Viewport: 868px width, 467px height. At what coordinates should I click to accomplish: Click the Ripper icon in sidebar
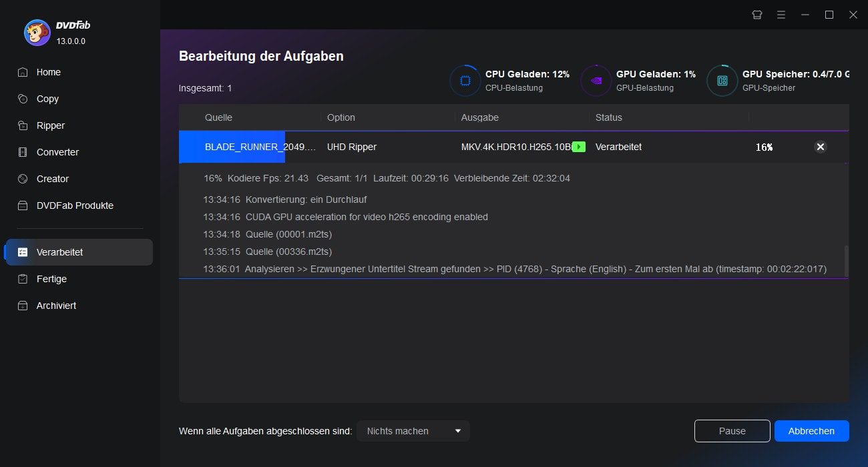(23, 125)
